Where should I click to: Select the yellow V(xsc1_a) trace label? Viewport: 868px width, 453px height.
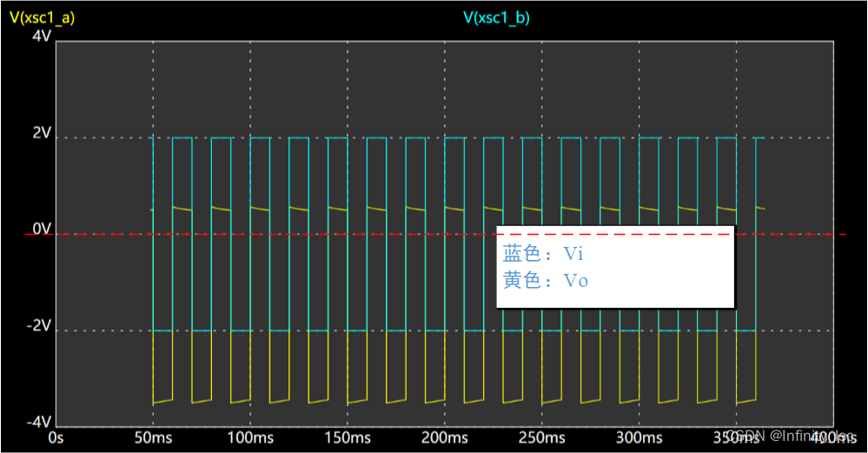[x=42, y=17]
